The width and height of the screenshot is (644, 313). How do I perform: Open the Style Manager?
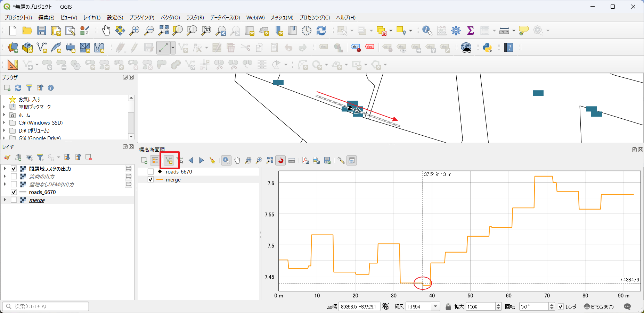pyautogui.click(x=84, y=31)
